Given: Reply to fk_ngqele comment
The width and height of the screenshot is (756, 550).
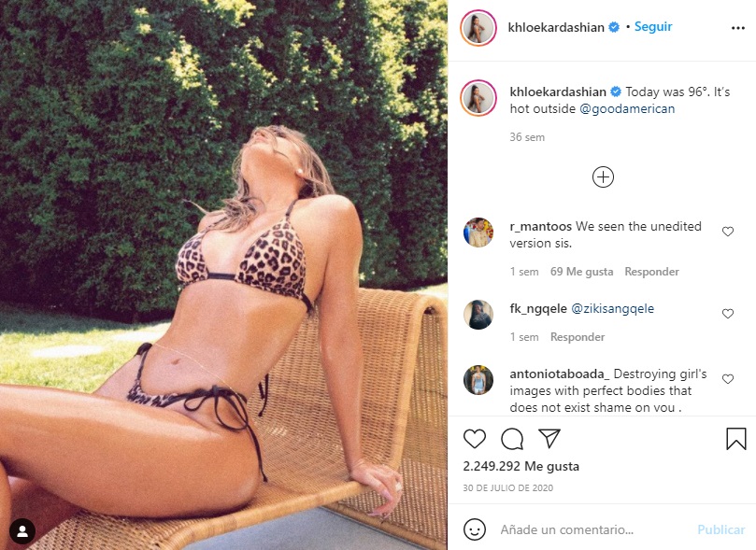Looking at the screenshot, I should click(578, 337).
